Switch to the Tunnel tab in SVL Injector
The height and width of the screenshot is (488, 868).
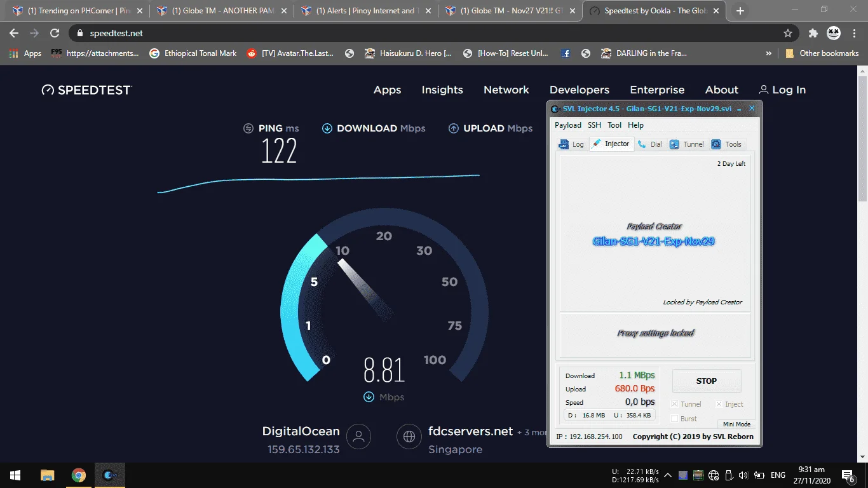[x=687, y=144]
